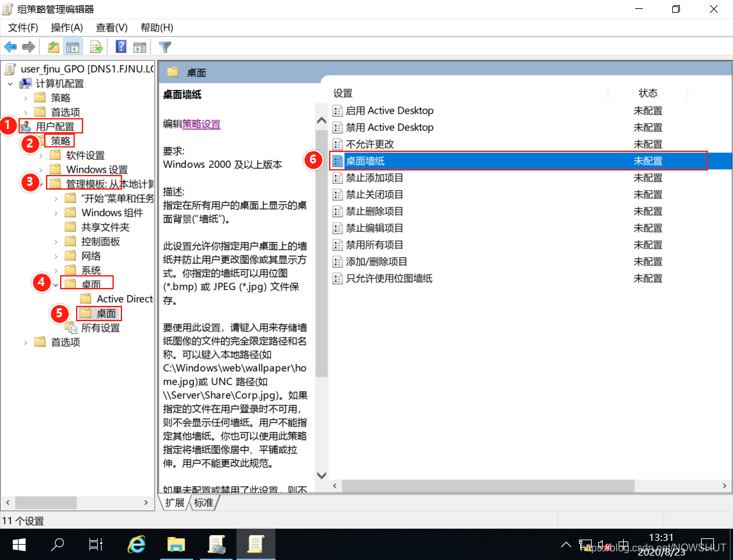Expand 首选项 under 计算机配置
The height and width of the screenshot is (560, 733).
coord(26,112)
